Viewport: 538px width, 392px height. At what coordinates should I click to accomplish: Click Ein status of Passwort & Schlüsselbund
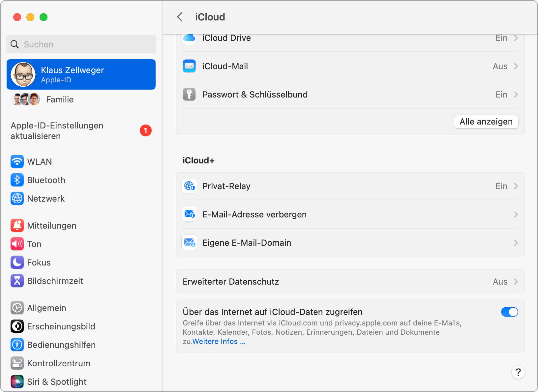click(x=501, y=95)
